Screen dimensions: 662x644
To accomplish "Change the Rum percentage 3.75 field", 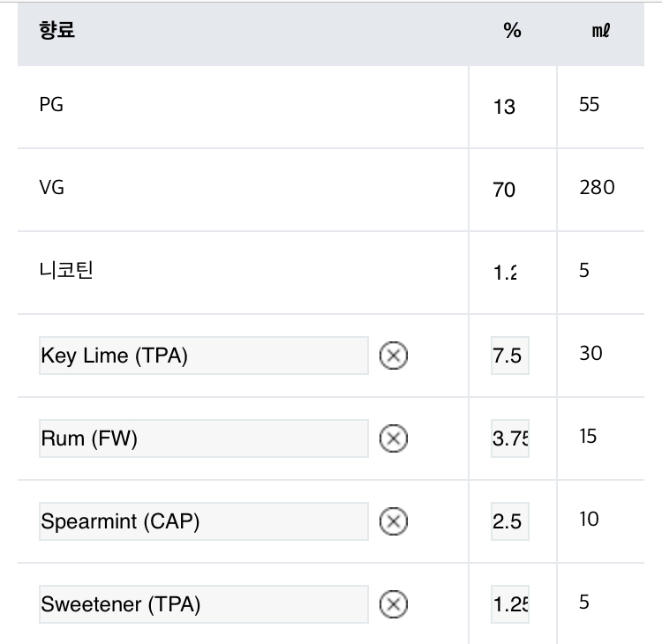I will point(509,438).
